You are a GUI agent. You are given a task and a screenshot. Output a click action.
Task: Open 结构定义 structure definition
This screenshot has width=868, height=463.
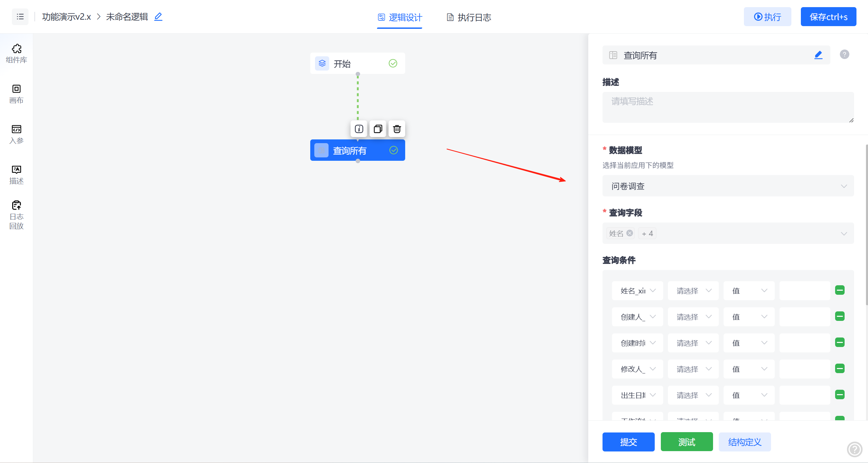point(745,442)
